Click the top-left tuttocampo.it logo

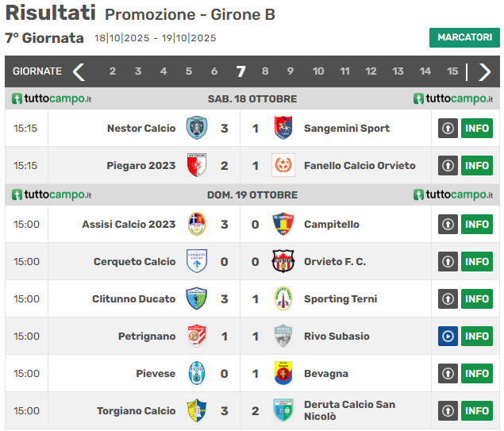[x=52, y=99]
